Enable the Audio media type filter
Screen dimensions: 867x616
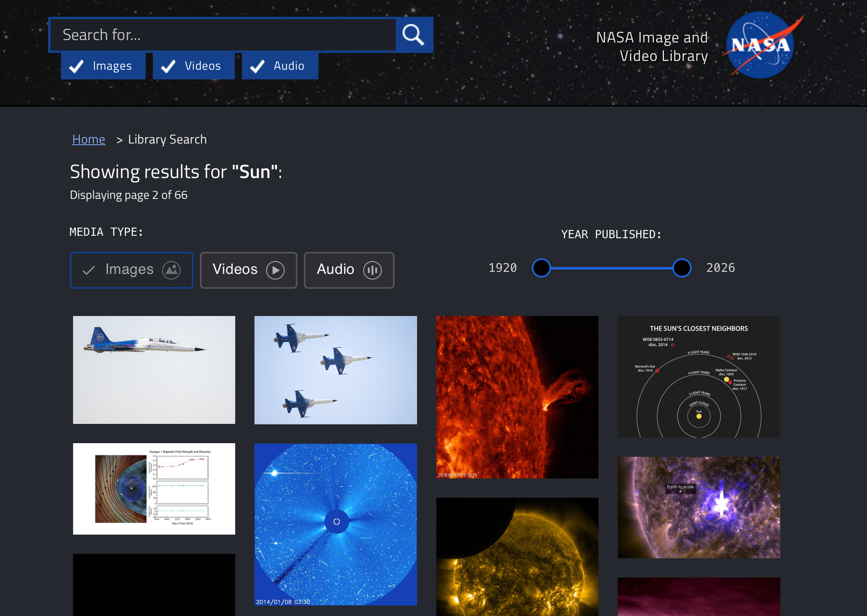click(x=349, y=270)
